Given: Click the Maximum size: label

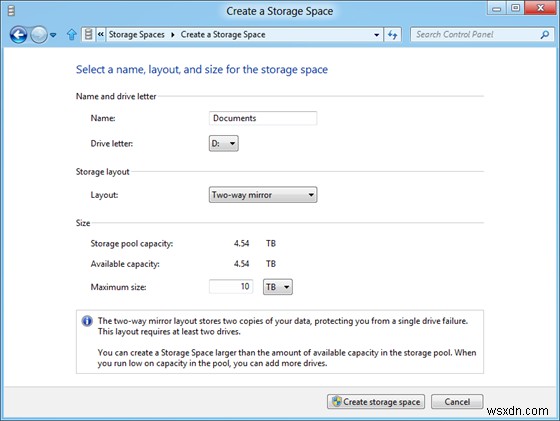Looking at the screenshot, I should (119, 287).
